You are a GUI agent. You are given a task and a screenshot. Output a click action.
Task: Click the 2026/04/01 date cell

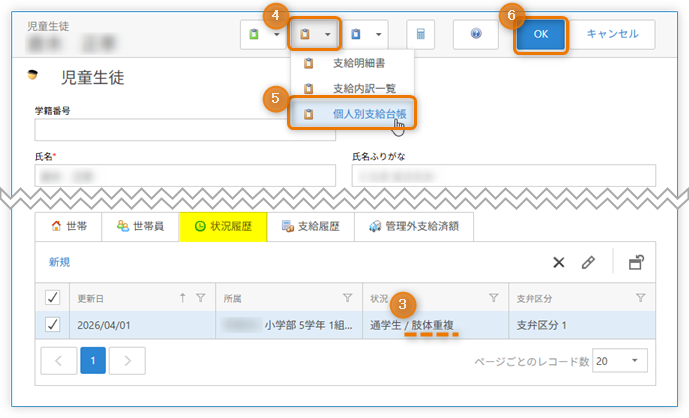tap(142, 325)
